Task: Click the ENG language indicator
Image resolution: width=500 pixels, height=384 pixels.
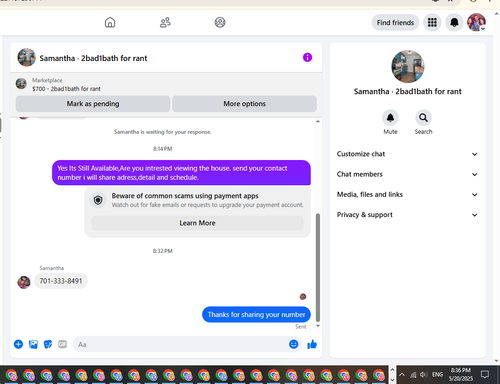Action: point(437,375)
